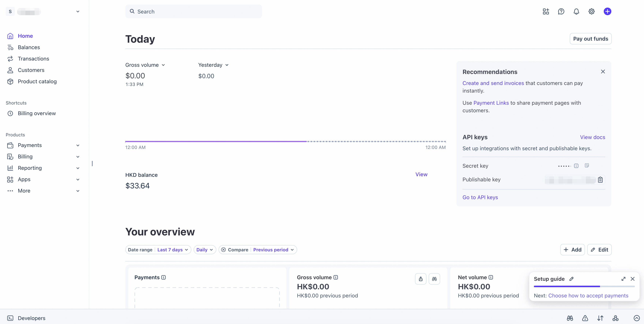The height and width of the screenshot is (324, 644).
Task: Remove the Compare filter via X circle
Action: coord(223,250)
